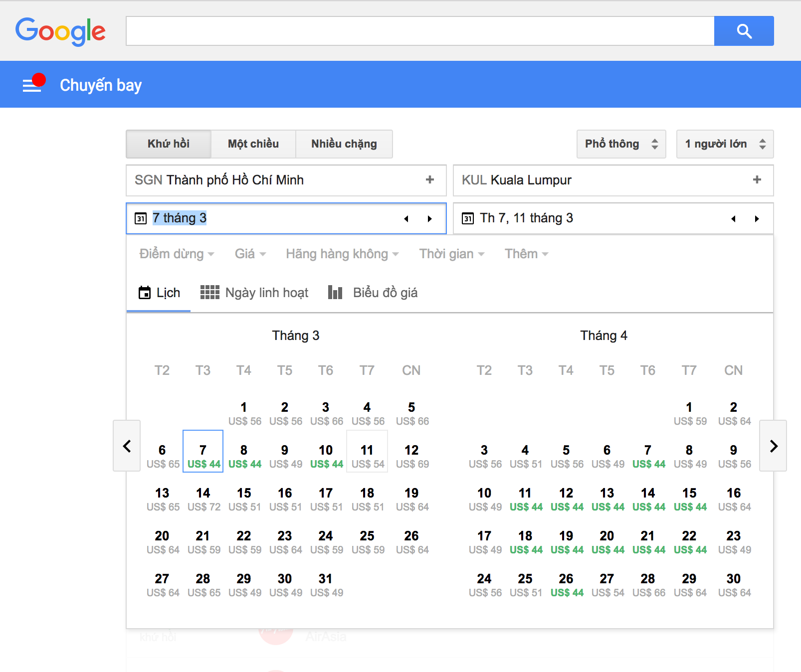The height and width of the screenshot is (672, 801).
Task: Select March 25 at US$ 59
Action: tap(367, 542)
